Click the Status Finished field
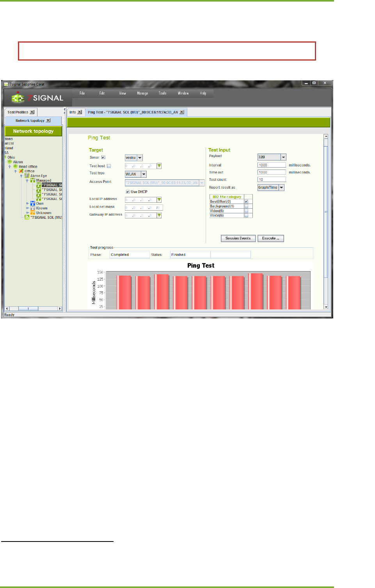Viewport: 375px width, 588px height. click(190, 255)
